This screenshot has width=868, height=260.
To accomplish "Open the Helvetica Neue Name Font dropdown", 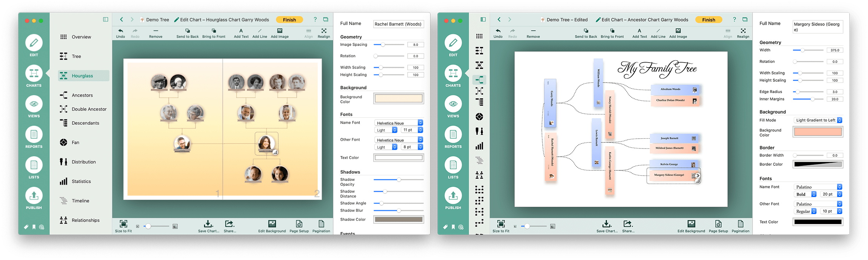I will (x=399, y=123).
